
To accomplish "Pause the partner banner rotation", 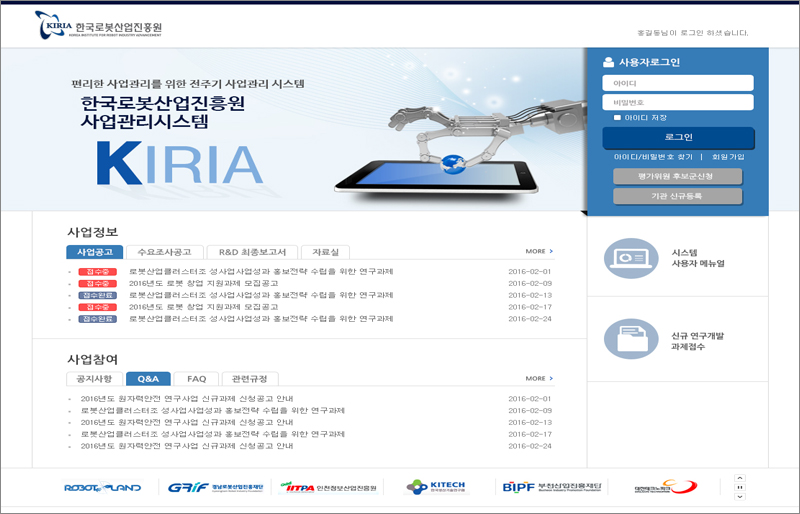I will pos(740,487).
